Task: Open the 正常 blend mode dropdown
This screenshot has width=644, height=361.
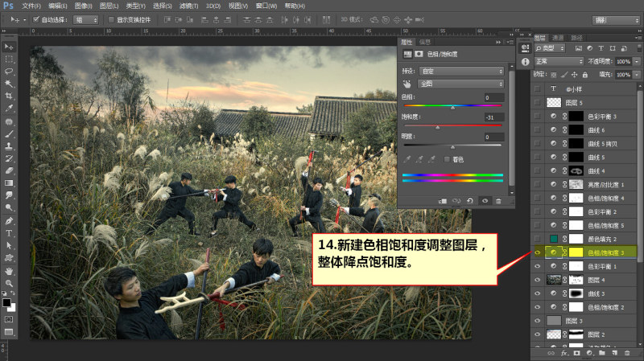Action: pyautogui.click(x=559, y=62)
